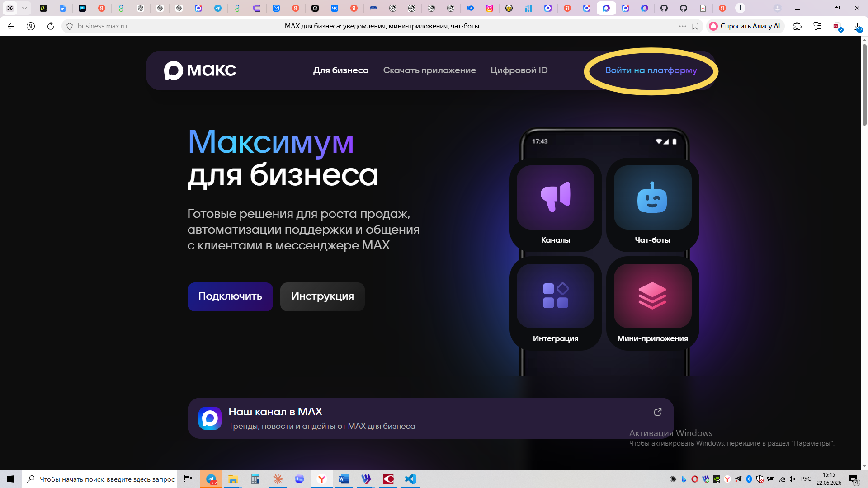Image resolution: width=868 pixels, height=488 pixels.
Task: Open File Explorer from the taskbar
Action: [233, 479]
